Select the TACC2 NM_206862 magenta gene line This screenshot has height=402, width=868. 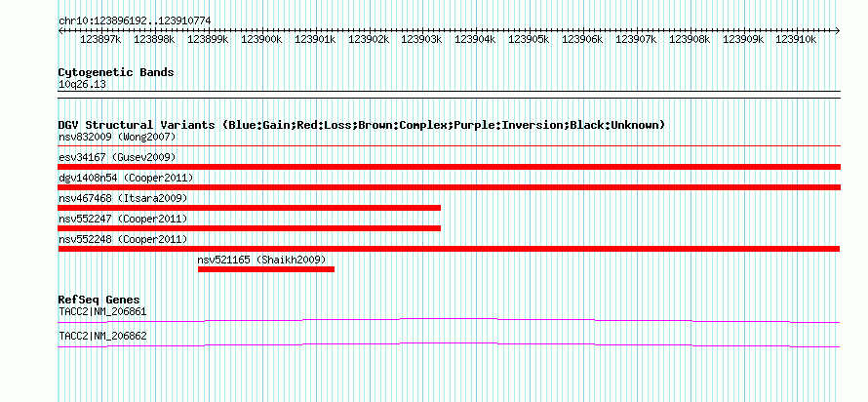[x=449, y=345]
